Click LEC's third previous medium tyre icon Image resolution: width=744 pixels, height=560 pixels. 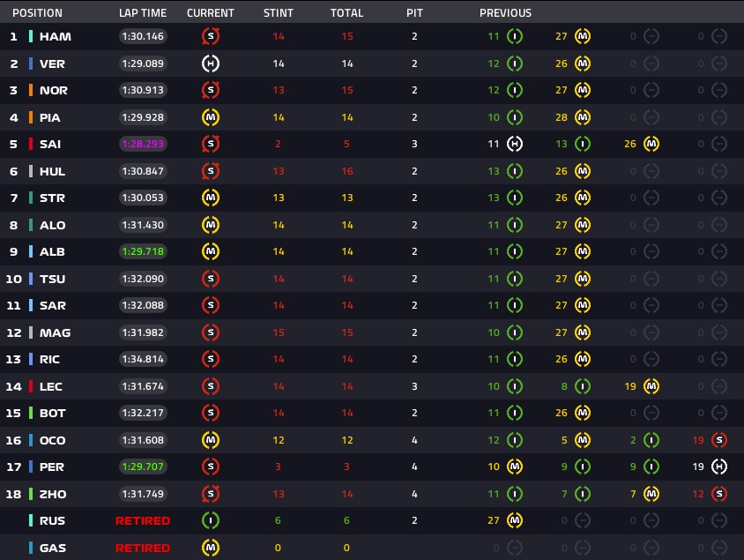[651, 386]
